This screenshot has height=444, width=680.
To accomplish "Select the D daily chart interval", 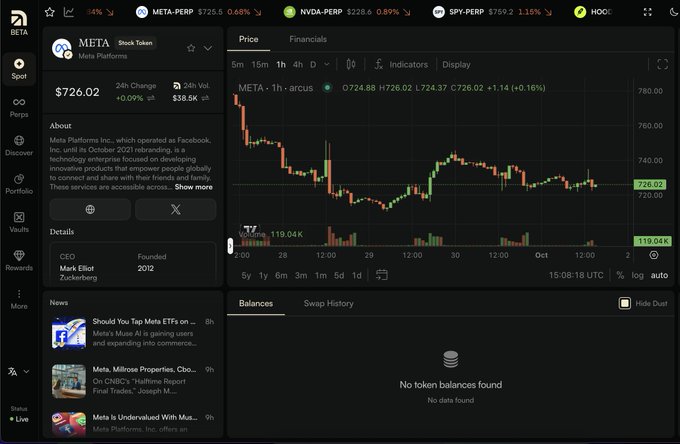I will (313, 65).
